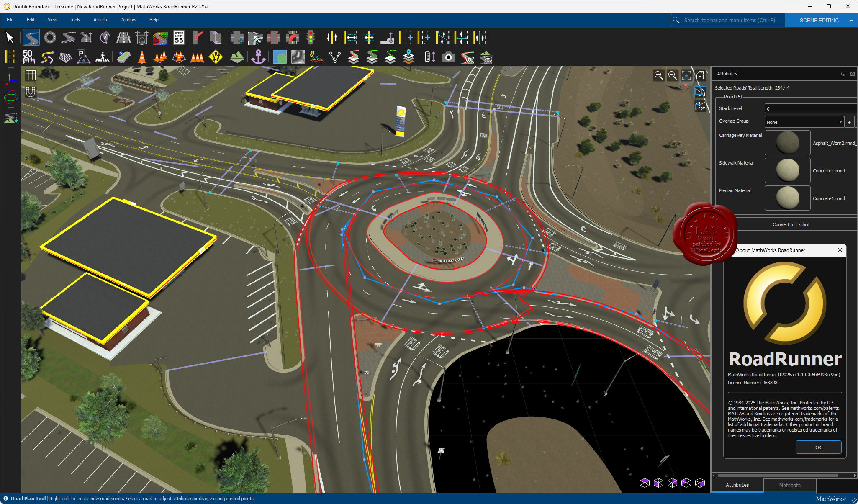Switch to the perspective camera view
Viewport: 858px width, 504px height.
[x=700, y=92]
